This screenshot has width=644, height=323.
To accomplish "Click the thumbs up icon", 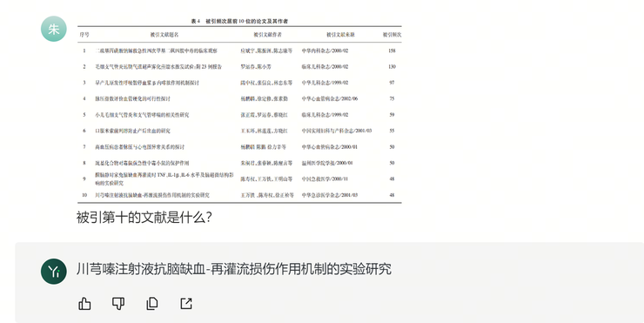I will tap(84, 304).
